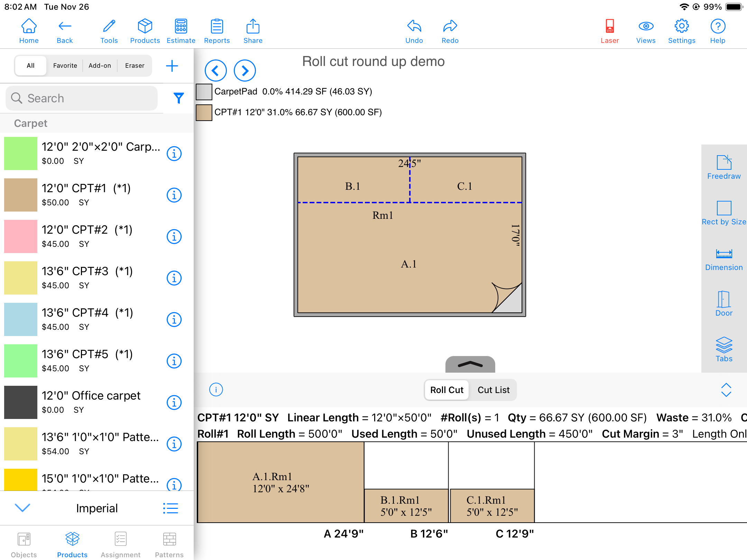This screenshot has height=560, width=747.
Task: Click the CPT#2 pink color swatch
Action: 21,236
